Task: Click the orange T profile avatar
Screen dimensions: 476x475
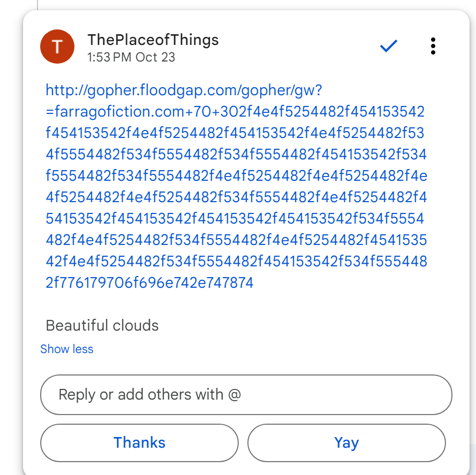Action: [57, 47]
